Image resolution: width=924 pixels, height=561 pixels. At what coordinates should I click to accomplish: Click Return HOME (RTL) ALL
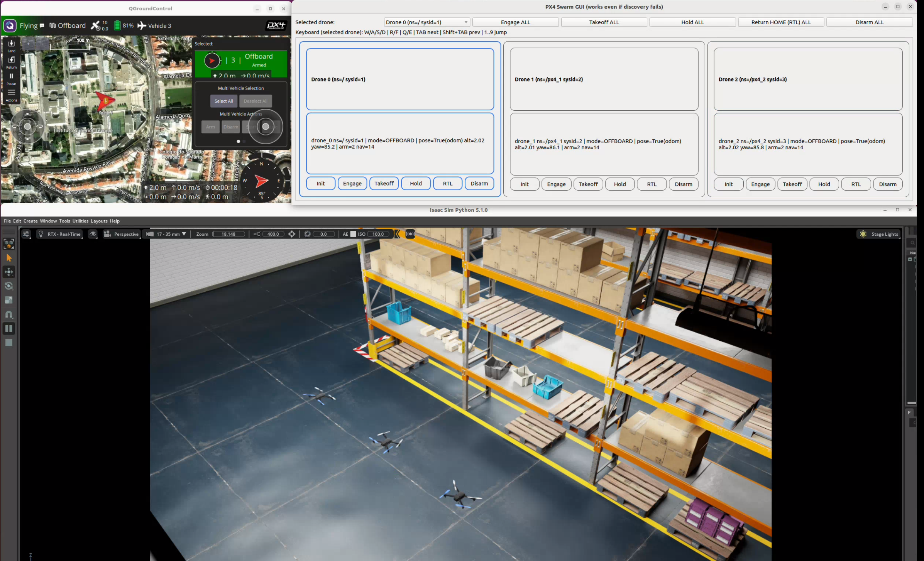(x=781, y=22)
